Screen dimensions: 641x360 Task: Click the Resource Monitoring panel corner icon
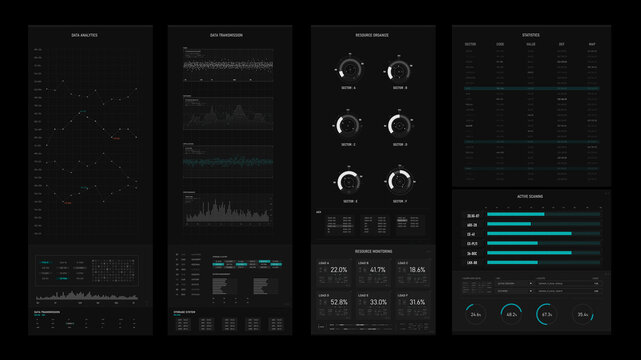(429, 251)
